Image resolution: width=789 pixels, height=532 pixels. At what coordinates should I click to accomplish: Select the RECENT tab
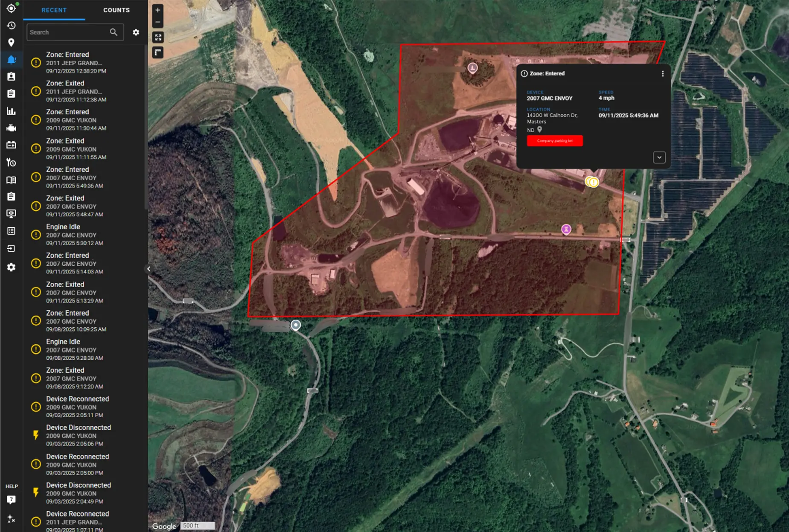54,10
